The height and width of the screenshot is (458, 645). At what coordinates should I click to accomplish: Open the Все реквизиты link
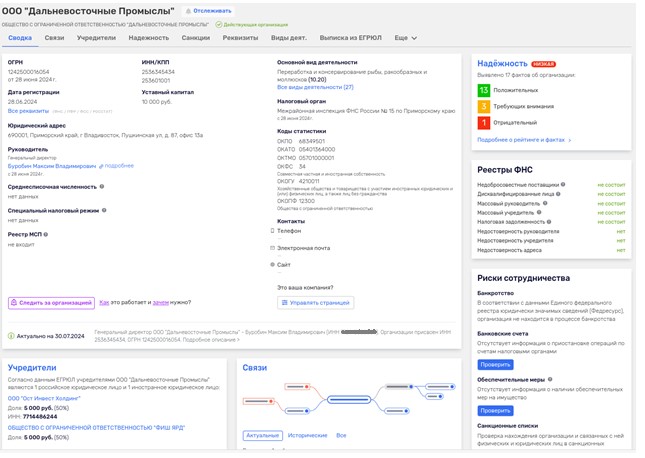coord(28,111)
